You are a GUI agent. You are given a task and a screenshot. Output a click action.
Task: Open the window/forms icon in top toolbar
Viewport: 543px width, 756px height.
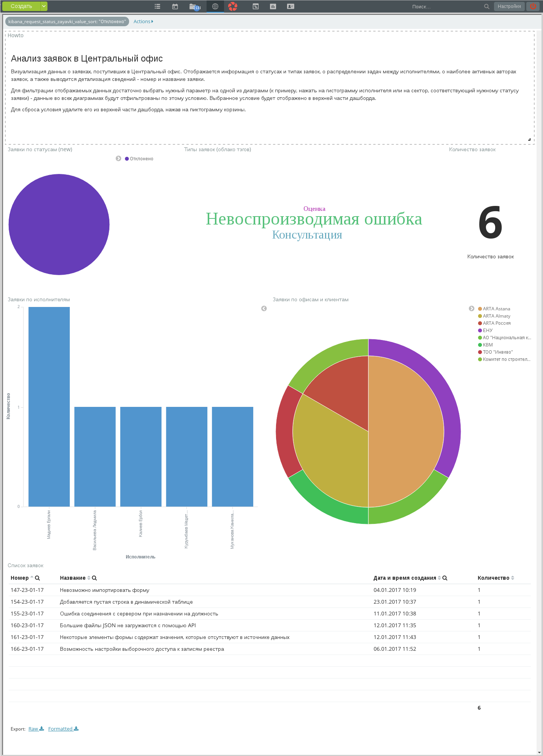click(x=256, y=6)
